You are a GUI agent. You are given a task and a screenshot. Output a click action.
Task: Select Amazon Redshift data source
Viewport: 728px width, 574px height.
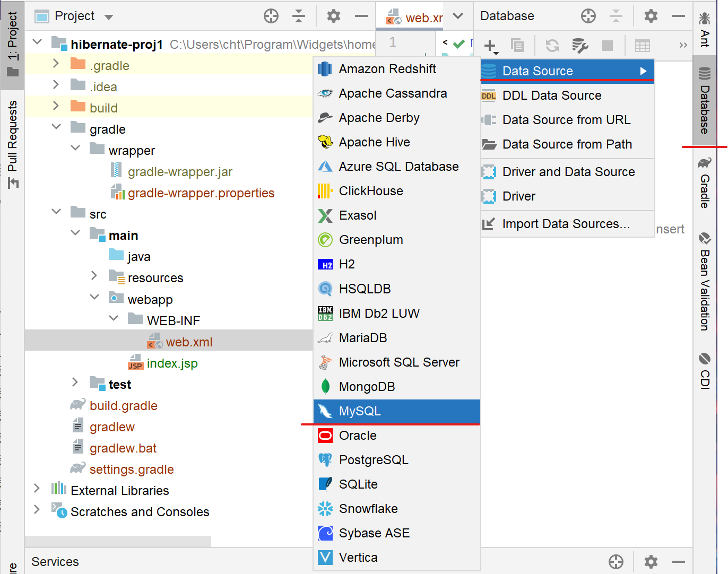pyautogui.click(x=397, y=69)
